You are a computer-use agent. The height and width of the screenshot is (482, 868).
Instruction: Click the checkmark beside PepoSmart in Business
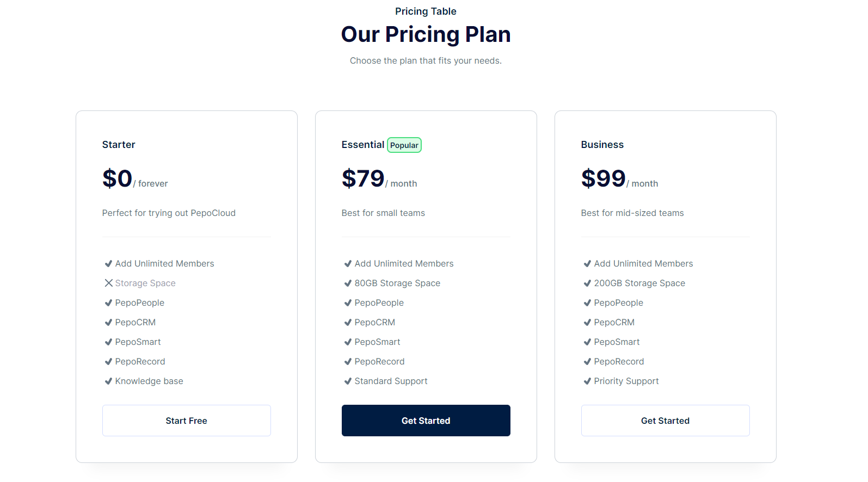click(587, 342)
